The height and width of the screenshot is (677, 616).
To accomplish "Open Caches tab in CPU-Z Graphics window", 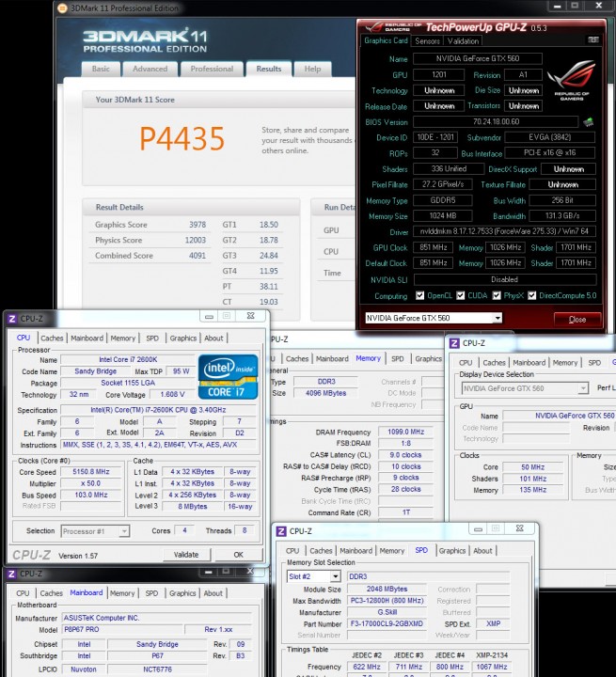I will pos(494,363).
